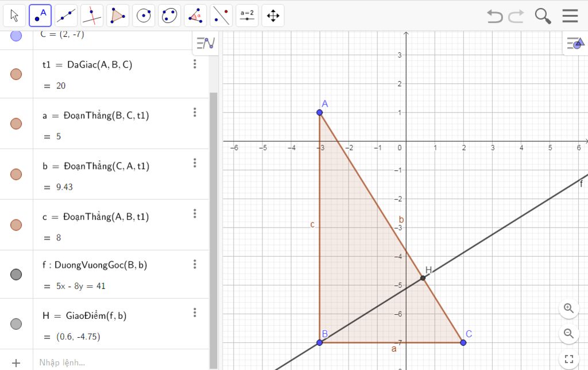Open more options for segment a row
588x370 pixels.
point(195,112)
